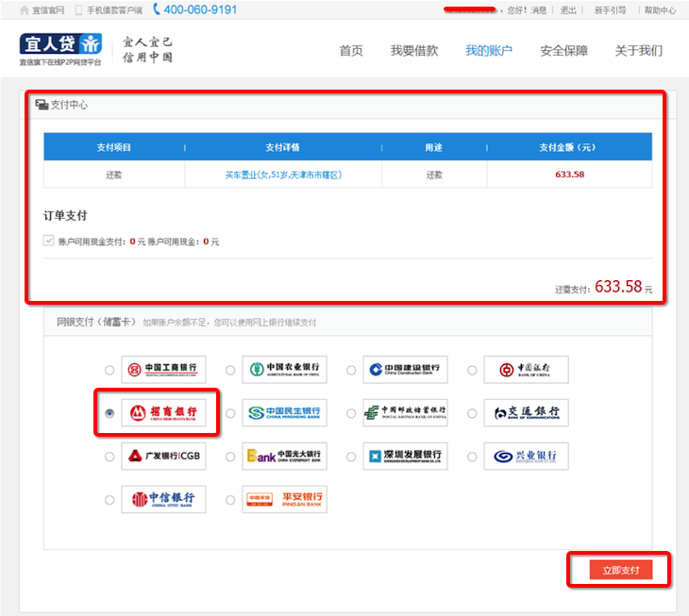Open the 我的账户 navigation item
689x616 pixels.
(x=489, y=51)
